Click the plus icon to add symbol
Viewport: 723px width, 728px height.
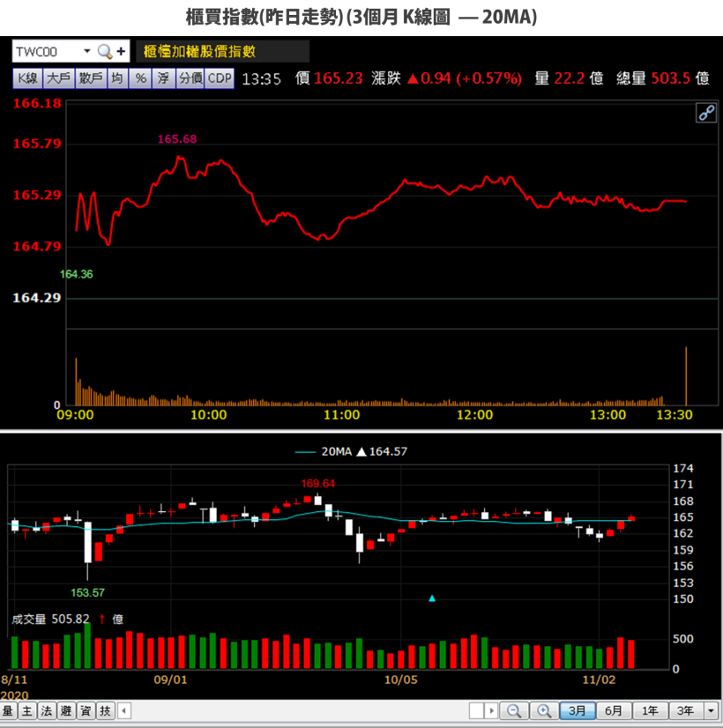click(x=121, y=51)
